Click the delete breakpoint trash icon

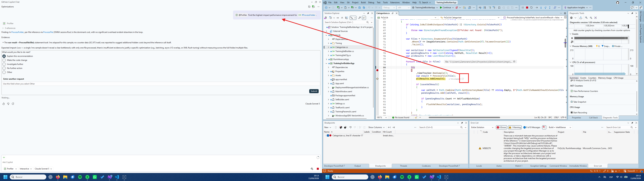click(336, 127)
